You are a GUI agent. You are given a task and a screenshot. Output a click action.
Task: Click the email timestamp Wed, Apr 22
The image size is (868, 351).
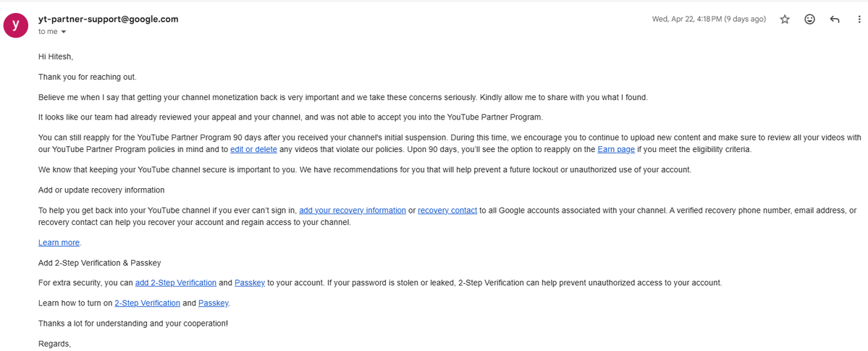[709, 20]
